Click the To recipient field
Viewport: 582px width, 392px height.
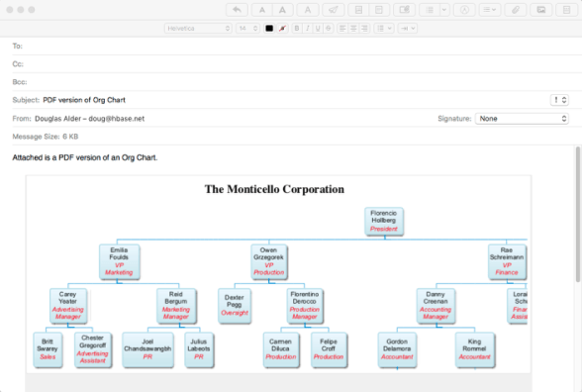point(297,46)
